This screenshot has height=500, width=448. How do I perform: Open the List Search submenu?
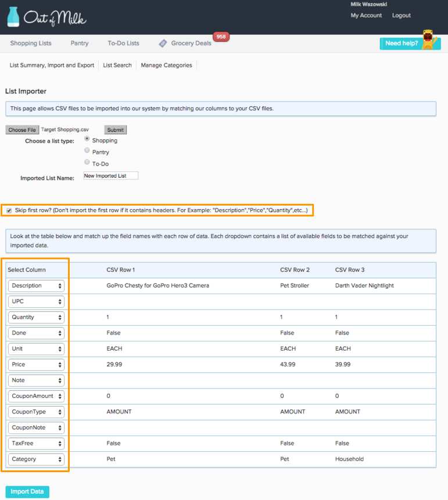click(117, 65)
